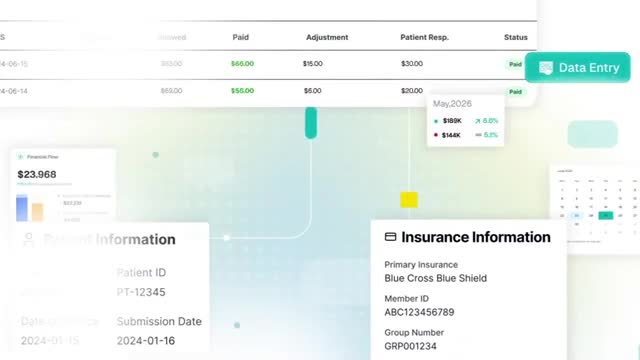Click the $20.00 patient responsibility value
The width and height of the screenshot is (640, 360).
(412, 91)
